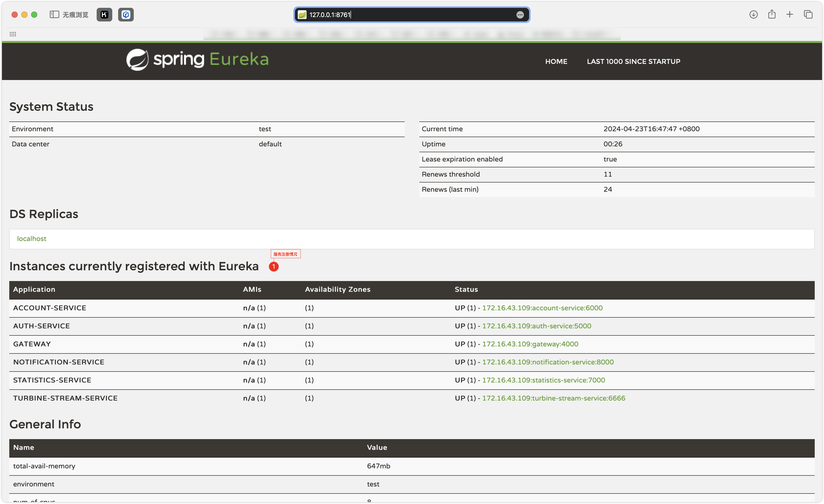Click the Share icon in toolbar
Image resolution: width=824 pixels, height=504 pixels.
[772, 14]
